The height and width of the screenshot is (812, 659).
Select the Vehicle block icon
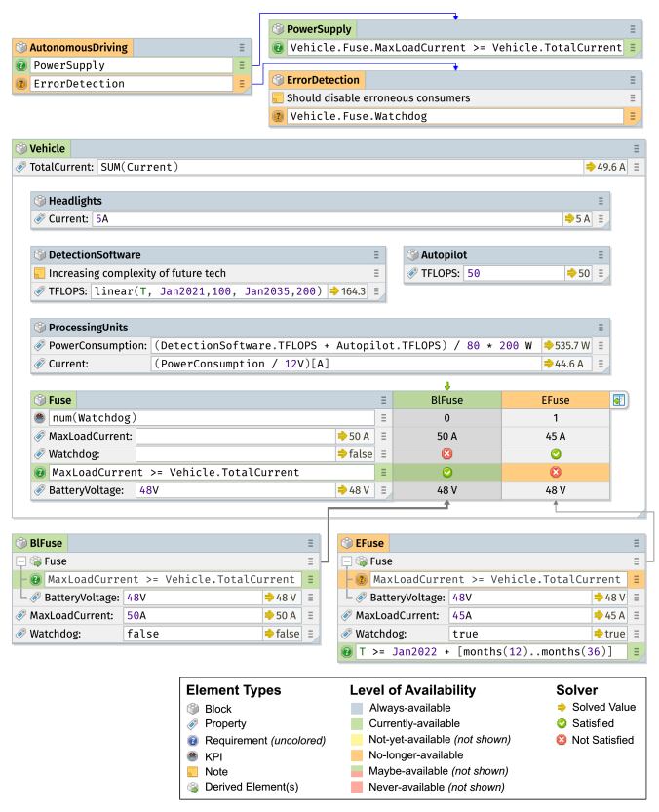point(20,148)
